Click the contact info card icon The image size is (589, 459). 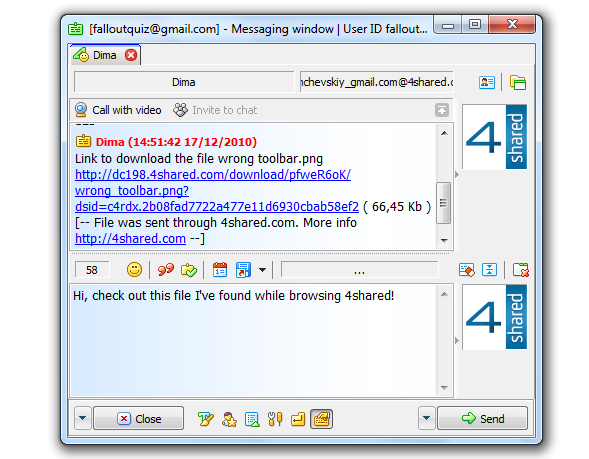pyautogui.click(x=487, y=82)
